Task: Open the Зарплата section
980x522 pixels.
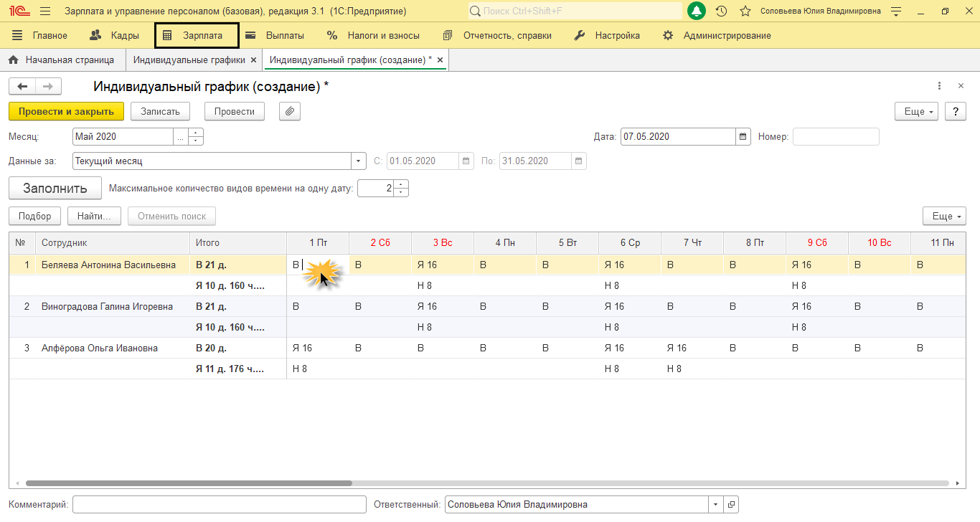Action: point(197,35)
